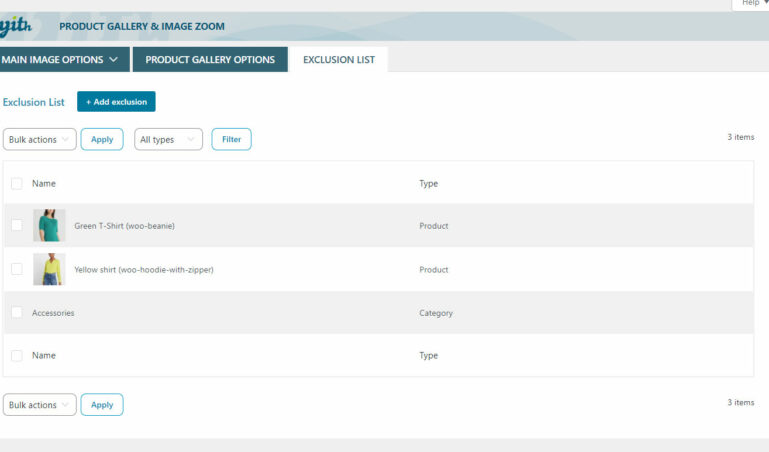Image resolution: width=769 pixels, height=452 pixels.
Task: Toggle select-all checkbox in table header
Action: [17, 184]
